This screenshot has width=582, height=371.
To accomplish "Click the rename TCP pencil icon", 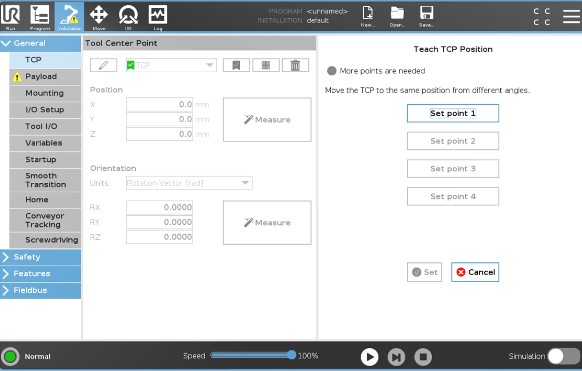I will click(x=104, y=65).
